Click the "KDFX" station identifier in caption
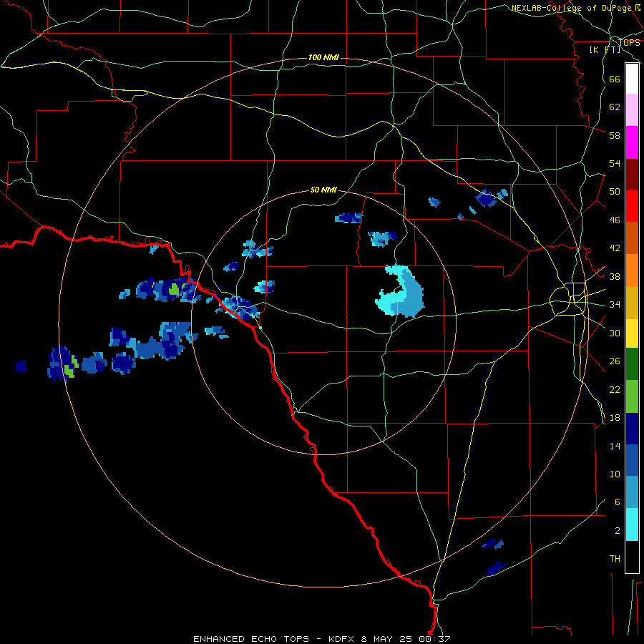 pyautogui.click(x=342, y=639)
